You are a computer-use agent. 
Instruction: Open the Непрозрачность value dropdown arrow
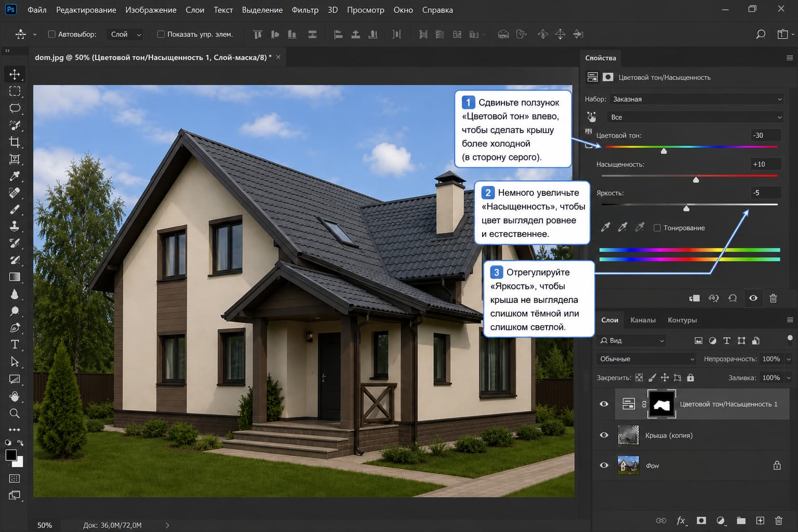(x=789, y=359)
